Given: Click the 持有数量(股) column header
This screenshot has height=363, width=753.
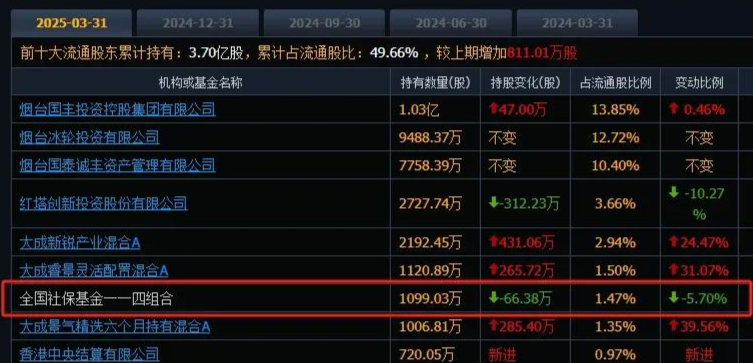Looking at the screenshot, I should point(435,83).
